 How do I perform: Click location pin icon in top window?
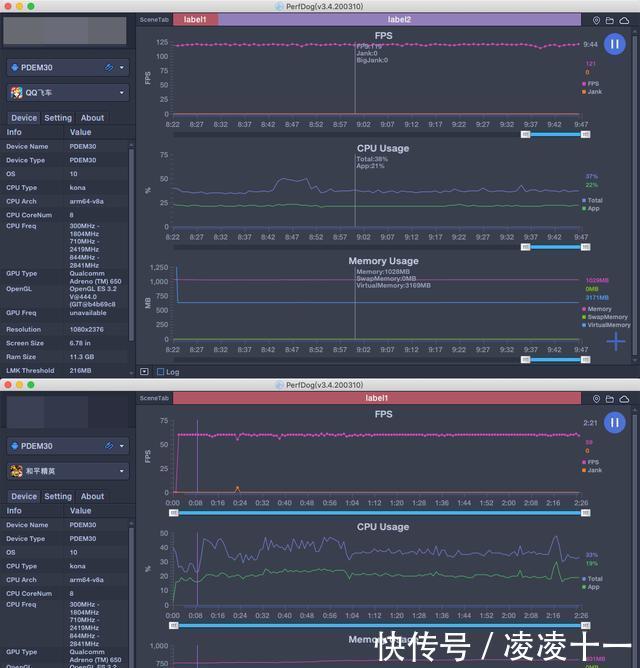pos(597,20)
